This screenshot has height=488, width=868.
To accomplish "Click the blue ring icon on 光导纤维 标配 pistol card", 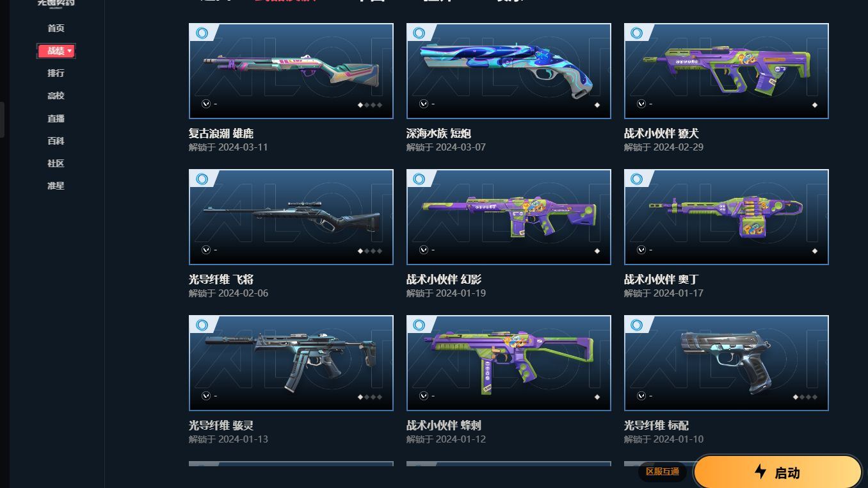I will click(637, 325).
